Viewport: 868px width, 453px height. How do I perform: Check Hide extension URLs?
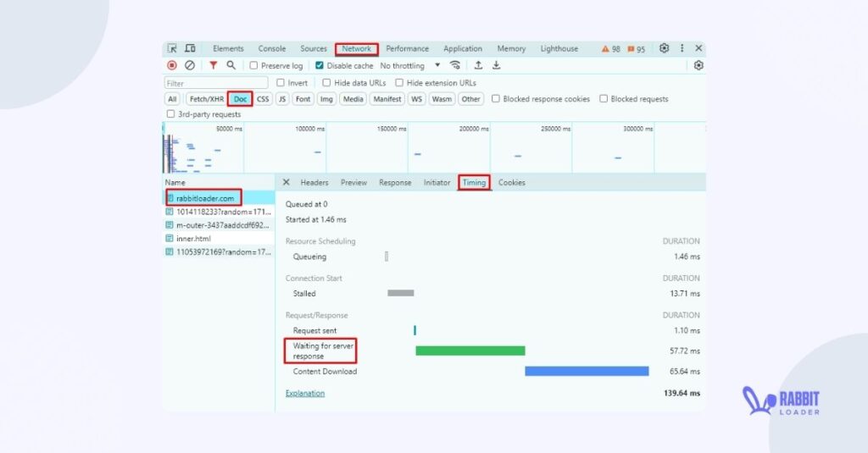pos(399,82)
